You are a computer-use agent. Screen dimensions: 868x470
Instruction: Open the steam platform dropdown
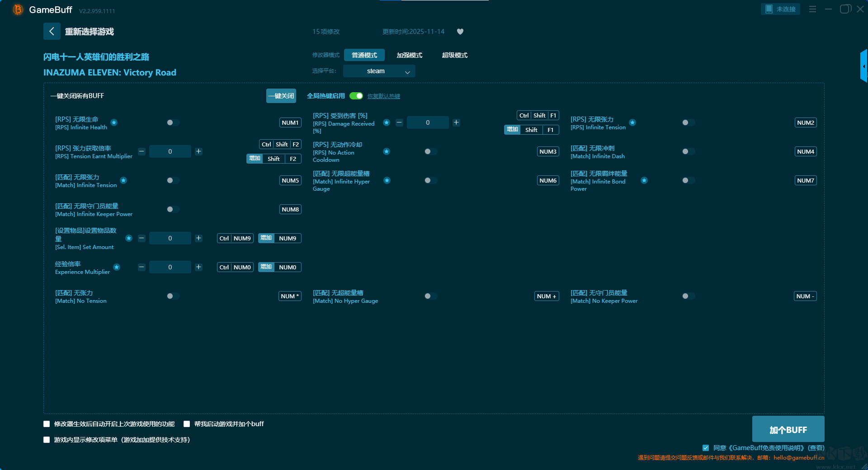[x=379, y=71]
